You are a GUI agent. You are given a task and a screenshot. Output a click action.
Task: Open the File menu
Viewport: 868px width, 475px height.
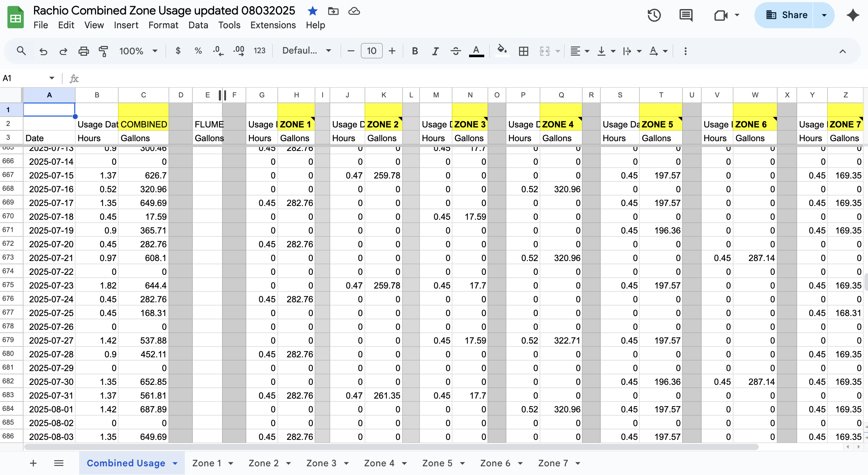point(41,25)
